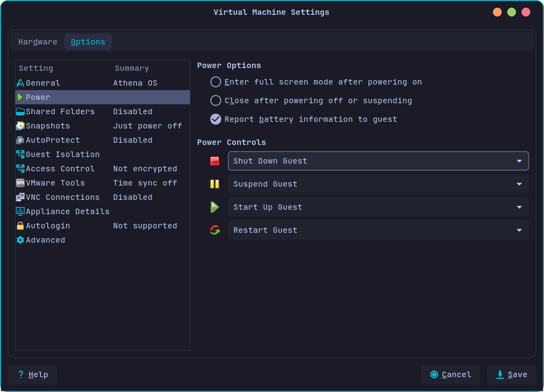The width and height of the screenshot is (544, 392).
Task: Uncheck report battery information to guest
Action: pyautogui.click(x=215, y=119)
